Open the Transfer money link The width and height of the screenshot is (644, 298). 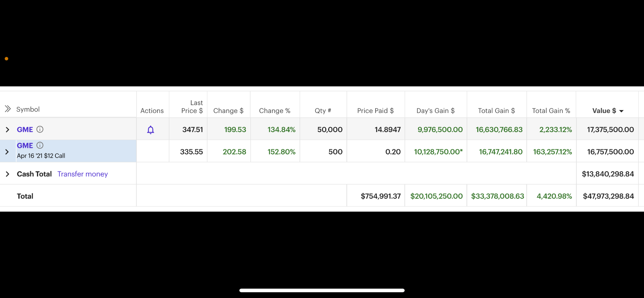(x=83, y=174)
